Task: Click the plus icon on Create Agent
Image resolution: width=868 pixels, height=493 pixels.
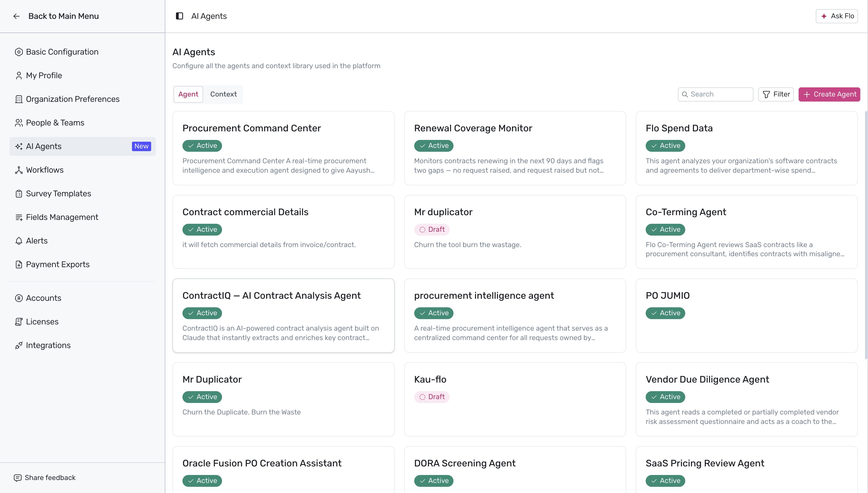Action: [807, 94]
